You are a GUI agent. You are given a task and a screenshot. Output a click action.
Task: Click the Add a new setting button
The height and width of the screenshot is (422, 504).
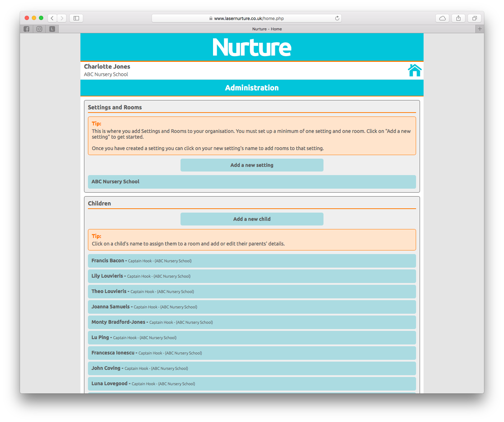pyautogui.click(x=252, y=165)
